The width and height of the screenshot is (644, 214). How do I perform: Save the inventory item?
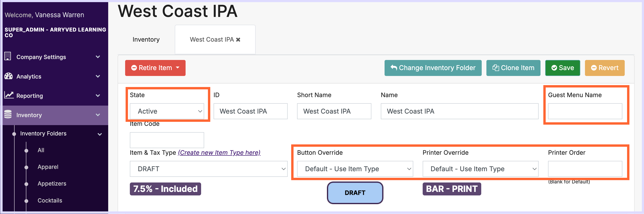tap(562, 68)
